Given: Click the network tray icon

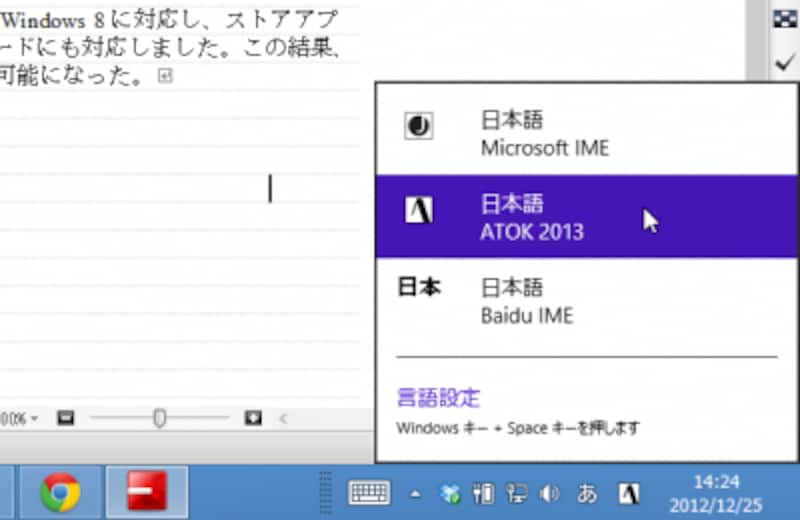Looking at the screenshot, I should [x=516, y=494].
